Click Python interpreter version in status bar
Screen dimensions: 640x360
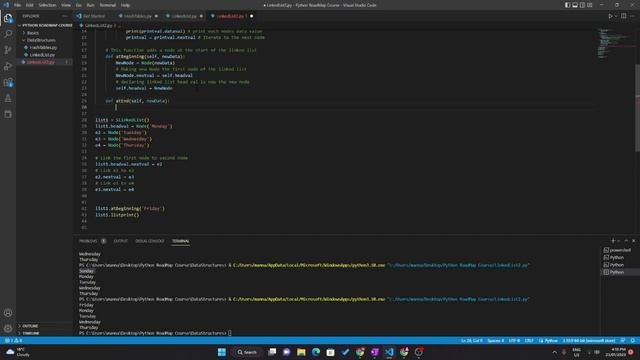[x=589, y=340]
